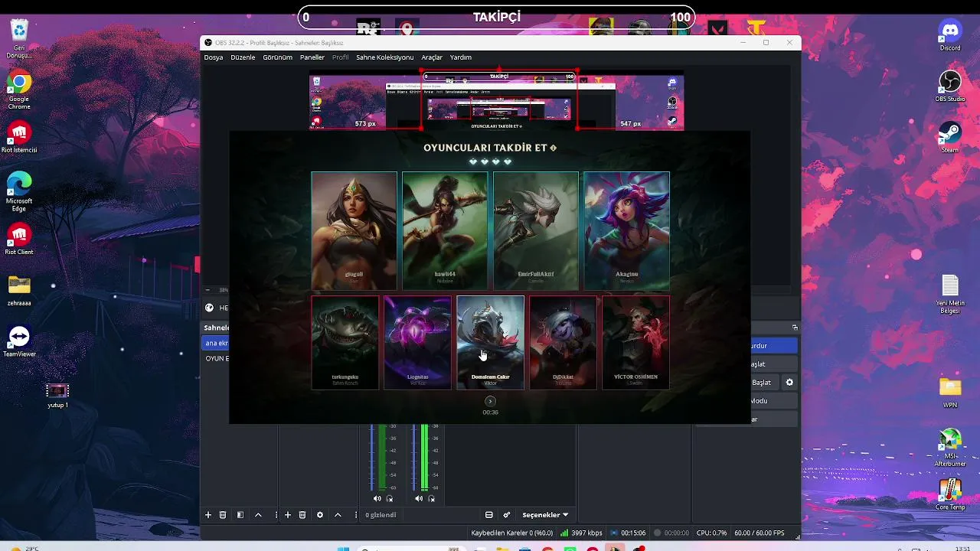This screenshot has width=980, height=551.
Task: Open the Dosya menu
Action: (214, 57)
